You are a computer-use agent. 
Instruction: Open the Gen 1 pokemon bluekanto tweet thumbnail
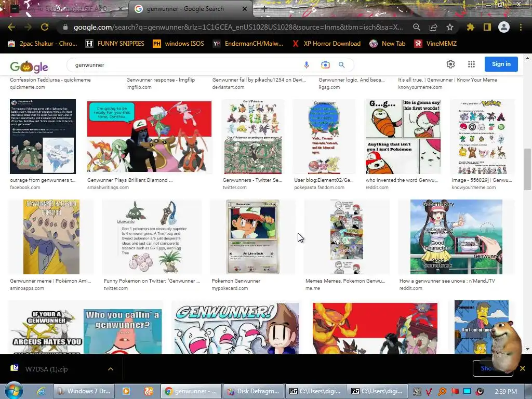point(152,236)
